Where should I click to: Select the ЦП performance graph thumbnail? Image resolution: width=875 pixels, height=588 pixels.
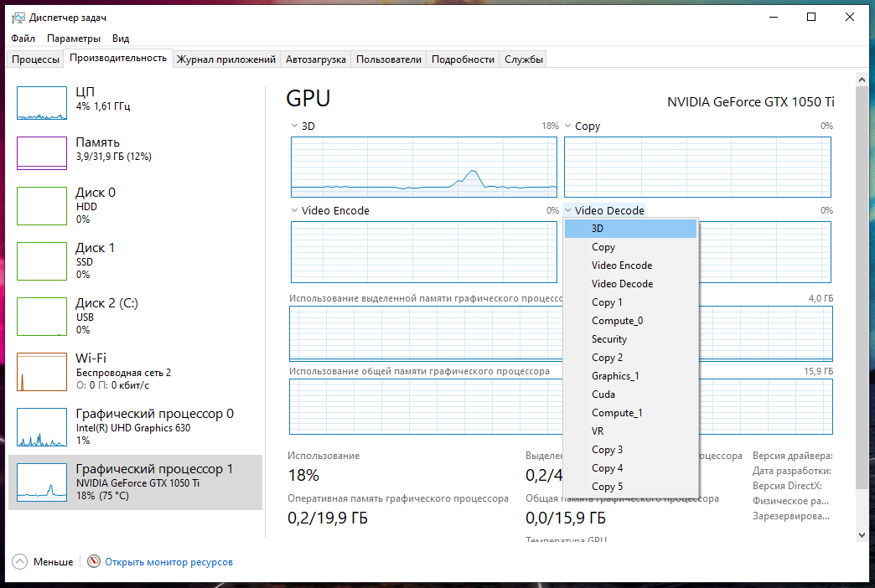[x=42, y=101]
